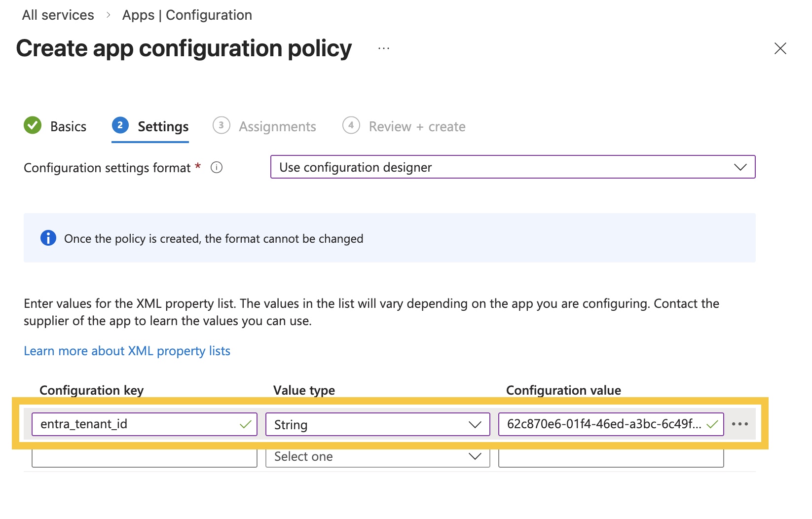Click the info icon beside Configuration settings format

217,168
